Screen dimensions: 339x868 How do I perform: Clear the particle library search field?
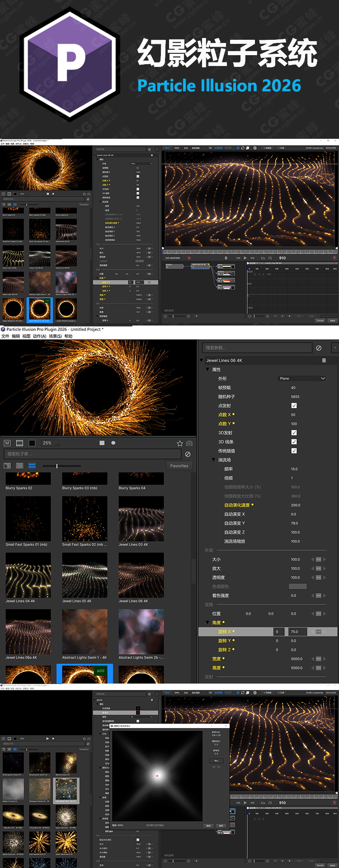188,454
